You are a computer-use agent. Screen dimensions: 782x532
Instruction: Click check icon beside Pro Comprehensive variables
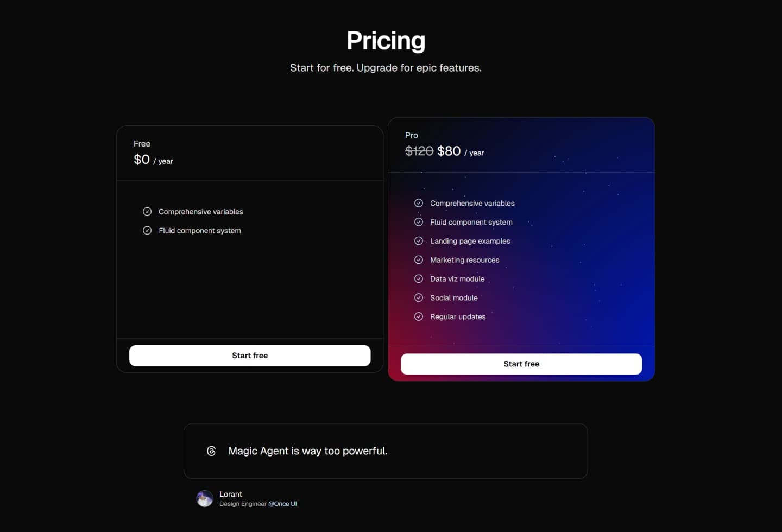[x=419, y=203]
